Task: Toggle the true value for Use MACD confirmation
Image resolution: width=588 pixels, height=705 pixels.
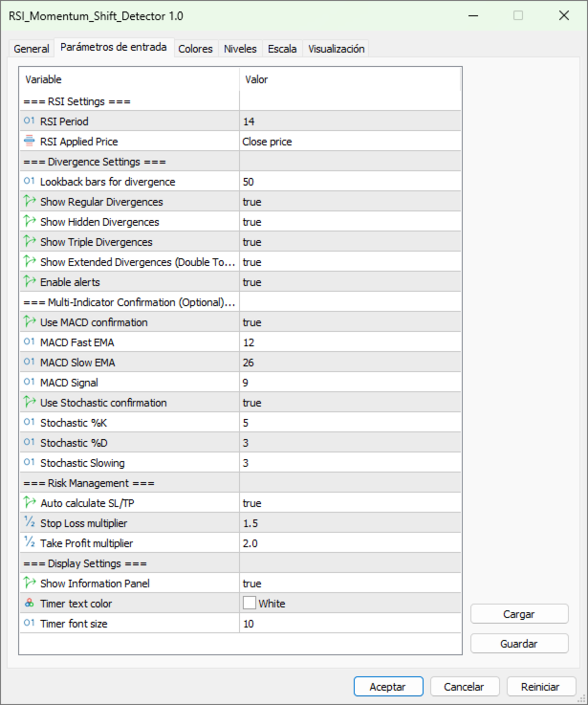Action: [350, 322]
